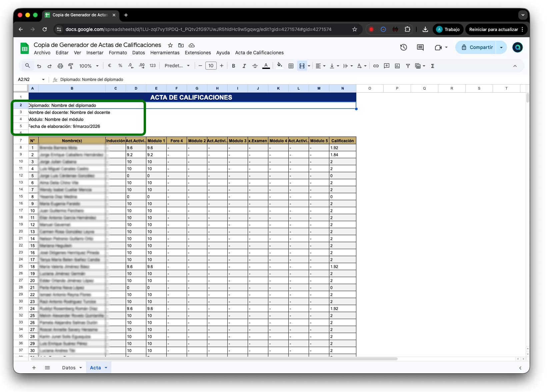Screen dimensions: 550x392
Task: Toggle bold formatting
Action: (x=233, y=66)
